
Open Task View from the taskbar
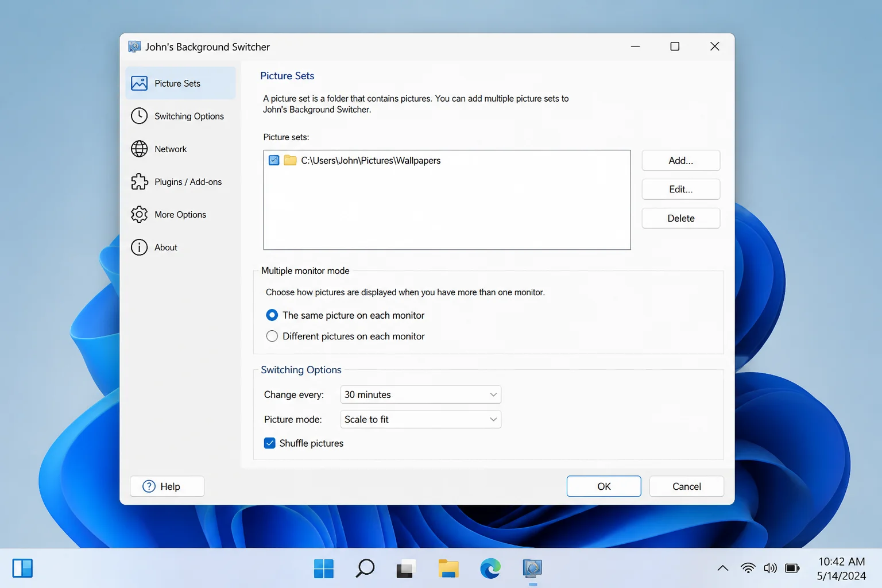(x=406, y=568)
